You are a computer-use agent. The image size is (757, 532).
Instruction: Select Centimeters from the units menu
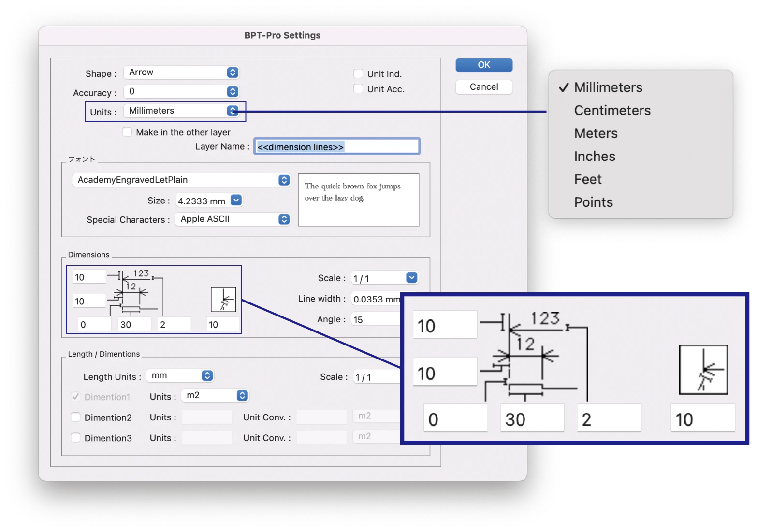click(612, 110)
